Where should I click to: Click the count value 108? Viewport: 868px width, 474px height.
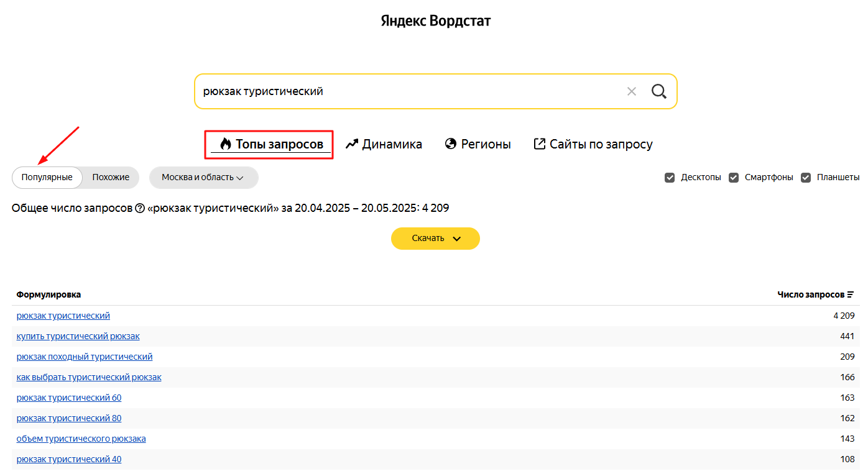pos(847,459)
